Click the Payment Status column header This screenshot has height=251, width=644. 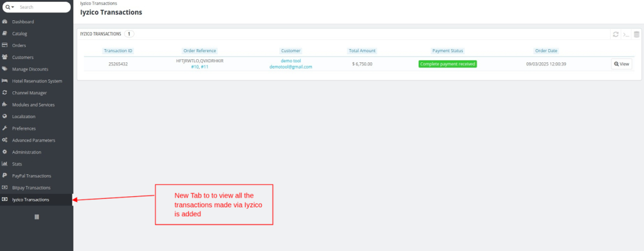click(x=447, y=51)
